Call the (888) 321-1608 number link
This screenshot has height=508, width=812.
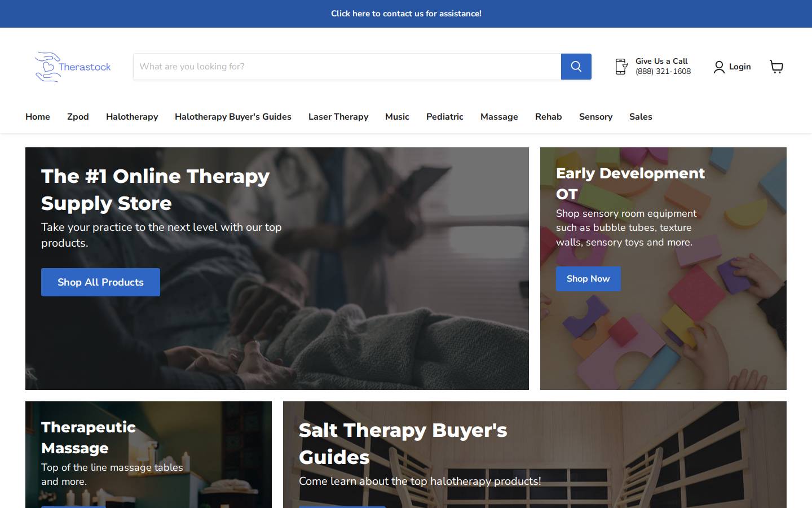point(663,72)
